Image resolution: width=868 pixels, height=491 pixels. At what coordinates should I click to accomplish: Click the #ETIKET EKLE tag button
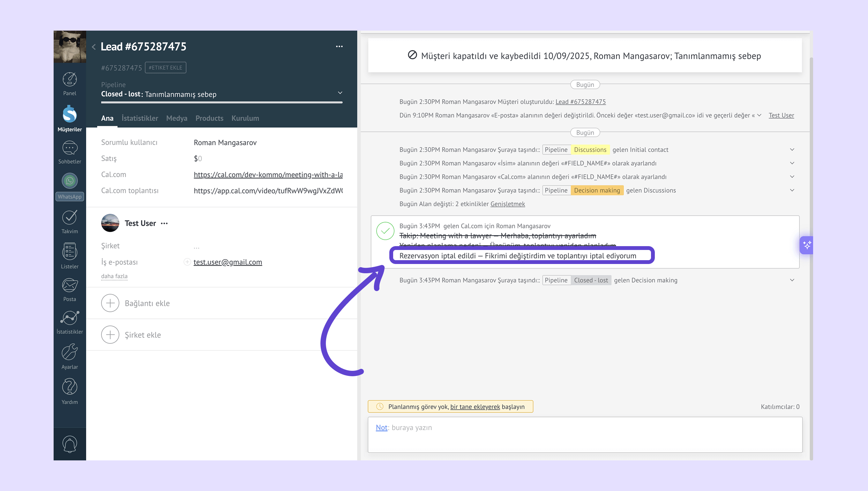165,68
